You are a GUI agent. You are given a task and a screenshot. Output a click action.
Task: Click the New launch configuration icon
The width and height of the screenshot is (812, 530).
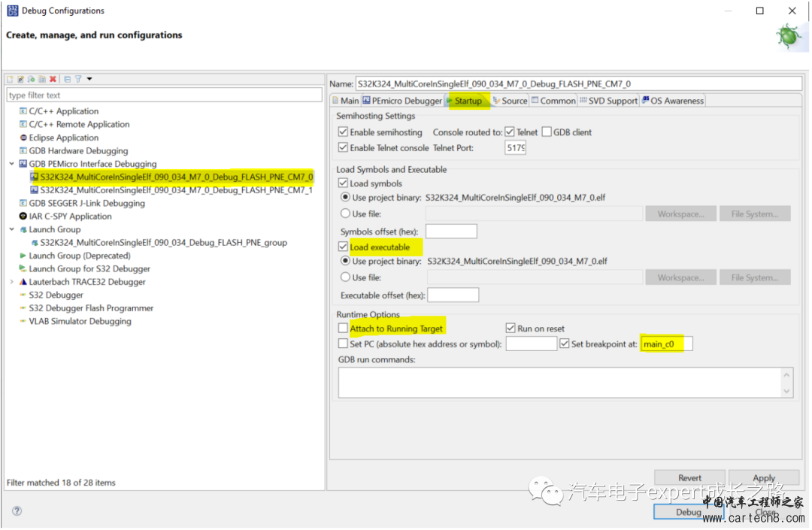pyautogui.click(x=10, y=79)
